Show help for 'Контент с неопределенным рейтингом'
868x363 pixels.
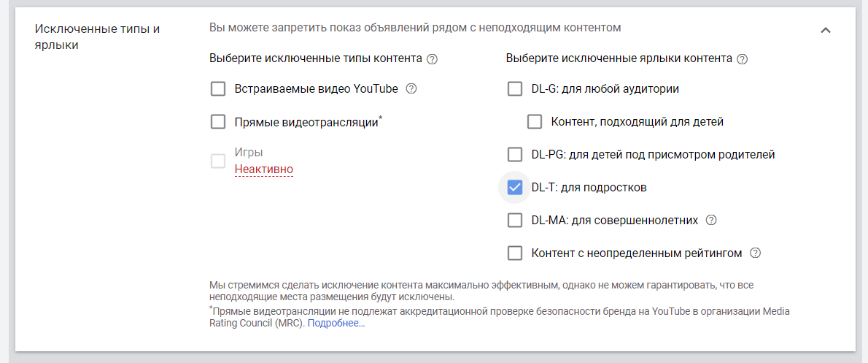(756, 253)
